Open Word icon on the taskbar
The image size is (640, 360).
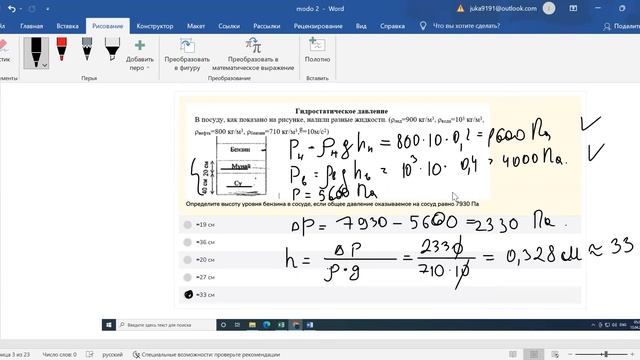(310, 325)
